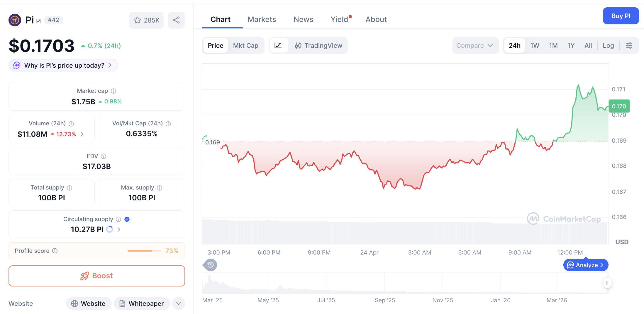This screenshot has width=644, height=314.
Task: Pause the live chart updates
Action: click(x=607, y=283)
